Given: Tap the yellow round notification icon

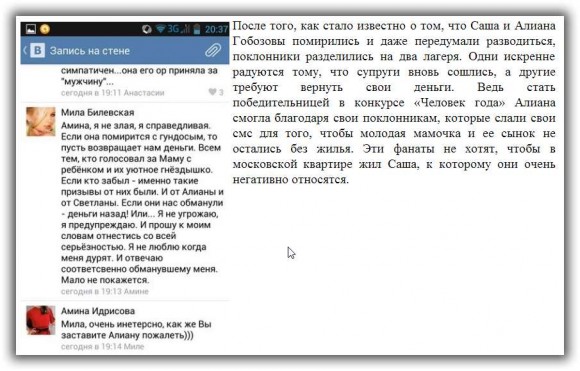Looking at the screenshot, I should [x=45, y=29].
